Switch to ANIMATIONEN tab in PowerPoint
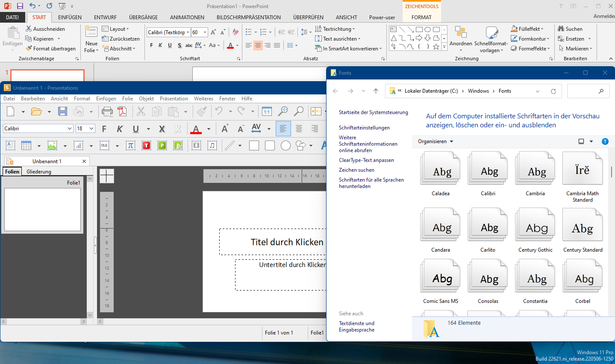The width and height of the screenshot is (615, 364). (187, 18)
